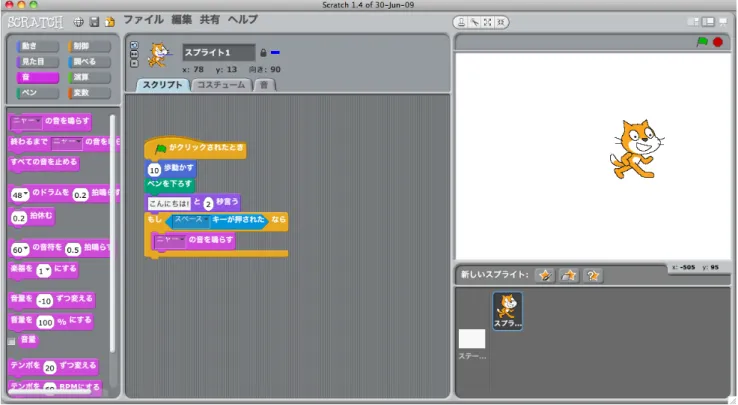This screenshot has height=405, width=738.
Task: Switch to the 音 tab next to コスチューム
Action: click(x=264, y=85)
